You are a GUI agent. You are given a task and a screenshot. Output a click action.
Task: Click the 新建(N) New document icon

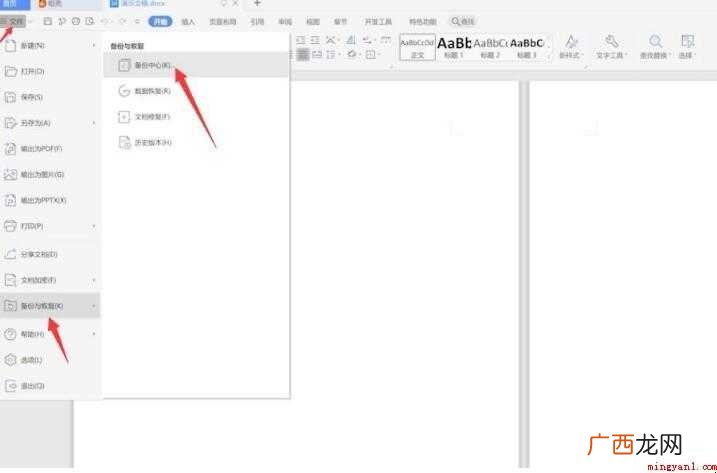10,46
